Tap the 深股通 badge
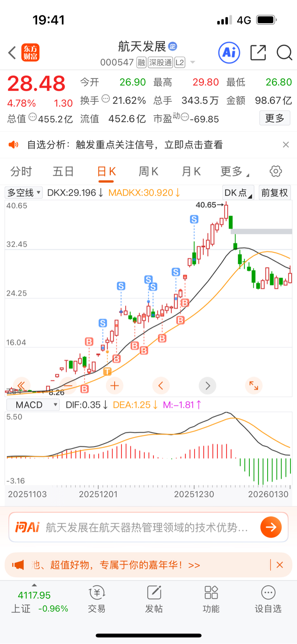297x644 pixels. click(x=160, y=62)
